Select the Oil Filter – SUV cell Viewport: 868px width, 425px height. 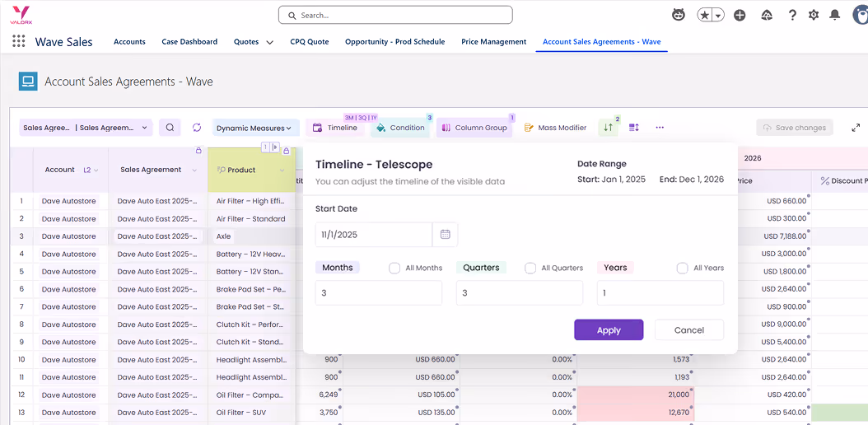252,413
